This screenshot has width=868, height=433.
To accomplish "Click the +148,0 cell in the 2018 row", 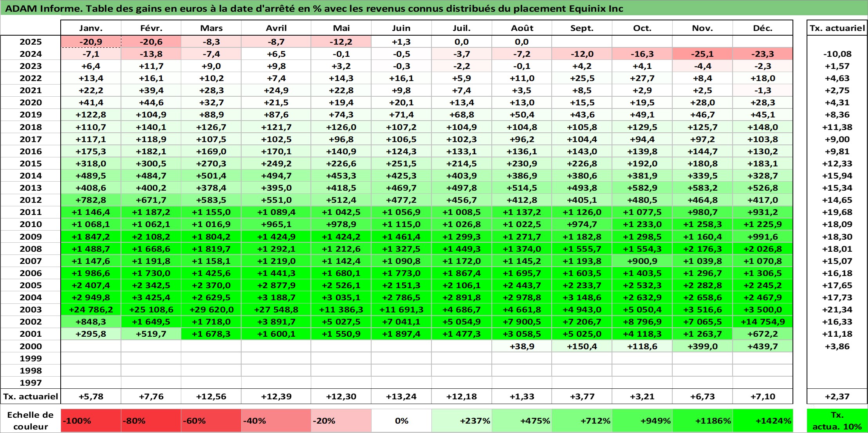I will click(x=763, y=127).
